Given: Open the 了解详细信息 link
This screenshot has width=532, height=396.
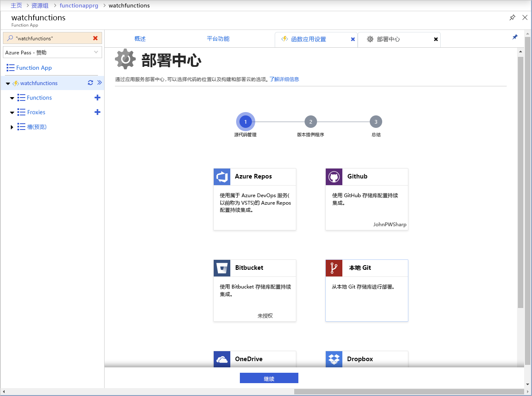Looking at the screenshot, I should tap(284, 79).
